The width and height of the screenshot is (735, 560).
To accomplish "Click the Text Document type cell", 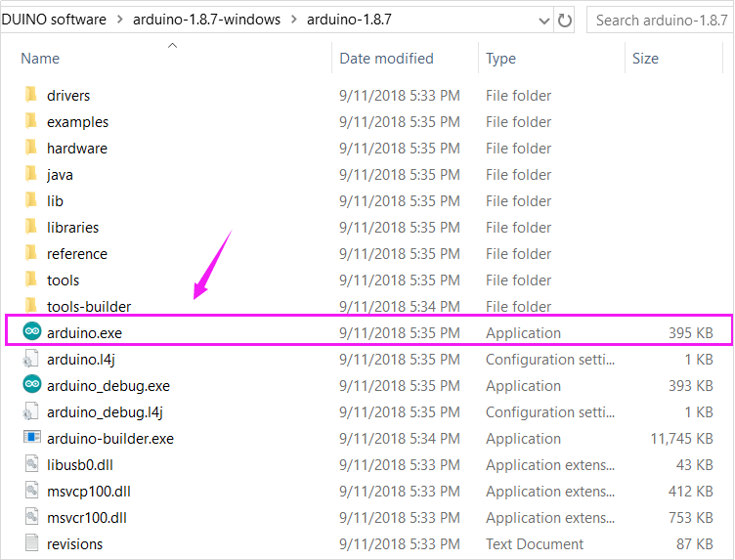I will (535, 544).
